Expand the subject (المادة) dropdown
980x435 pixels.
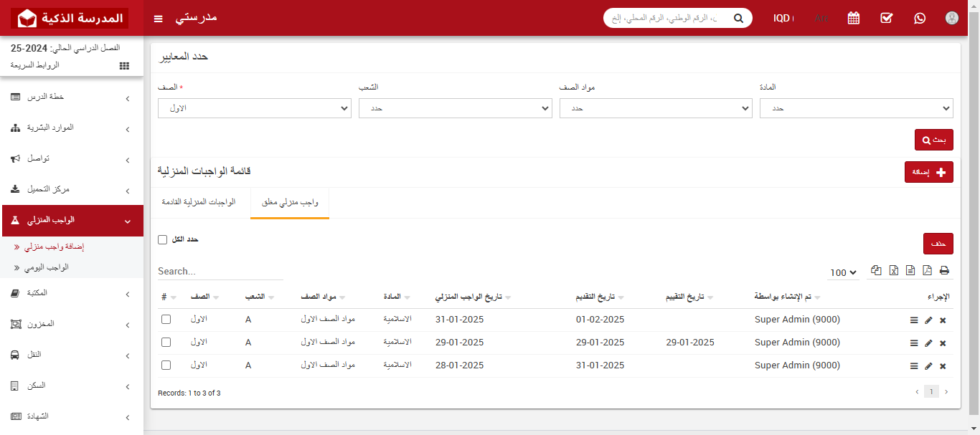pos(856,108)
